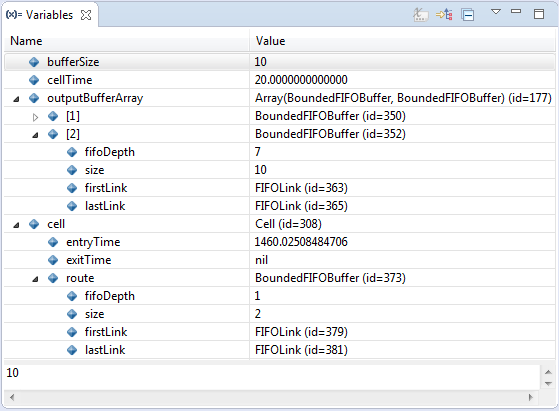Collapse the route node
This screenshot has width=559, height=411.
35,279
